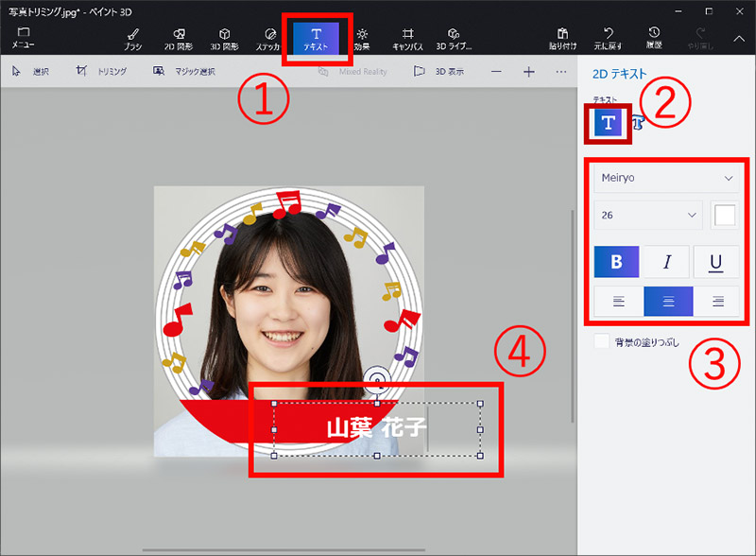The width and height of the screenshot is (756, 556).
Task: Collapse the ribbon with top-right chevron
Action: coord(739,38)
